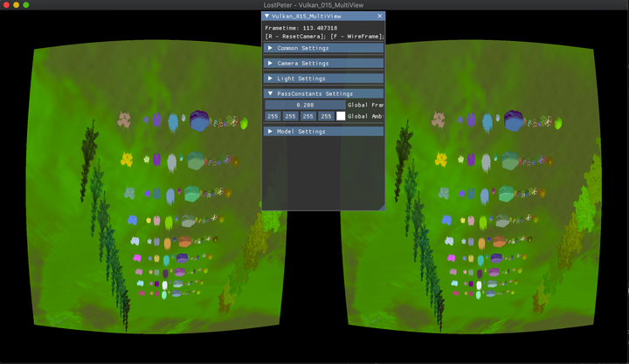Collapse the Vulkan_015_MultiView panel with its triangle
629x364 pixels.
click(266, 16)
